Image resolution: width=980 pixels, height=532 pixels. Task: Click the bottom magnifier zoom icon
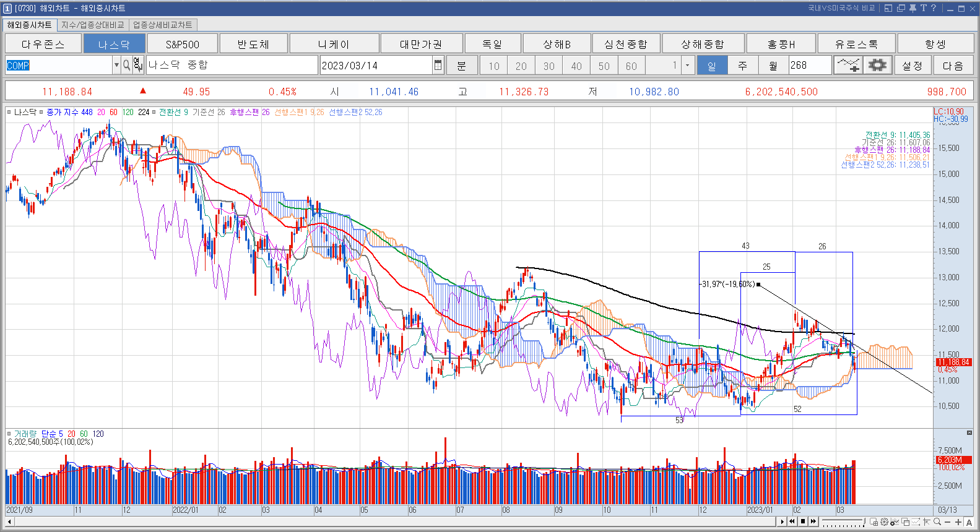point(937,522)
